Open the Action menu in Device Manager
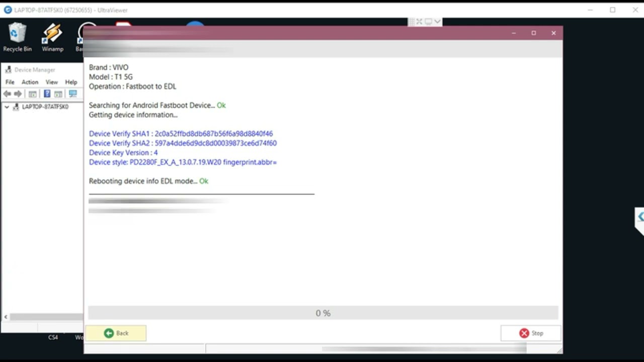 30,82
